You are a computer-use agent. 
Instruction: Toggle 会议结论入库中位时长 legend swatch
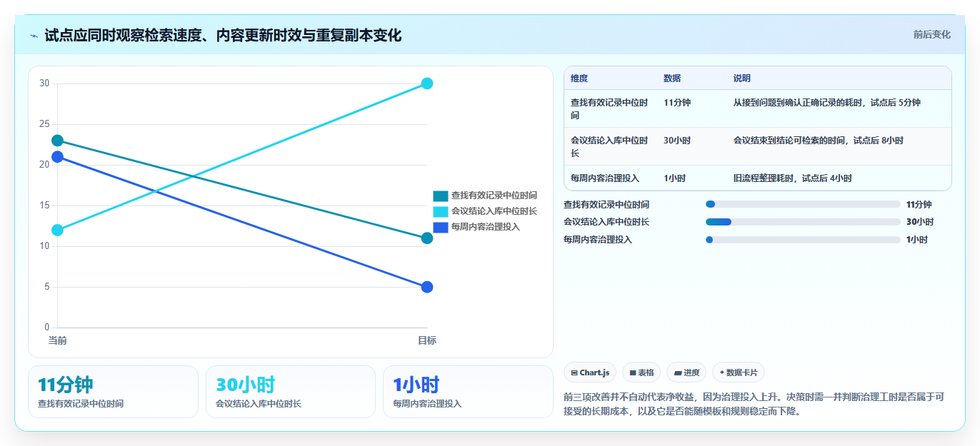tap(441, 211)
